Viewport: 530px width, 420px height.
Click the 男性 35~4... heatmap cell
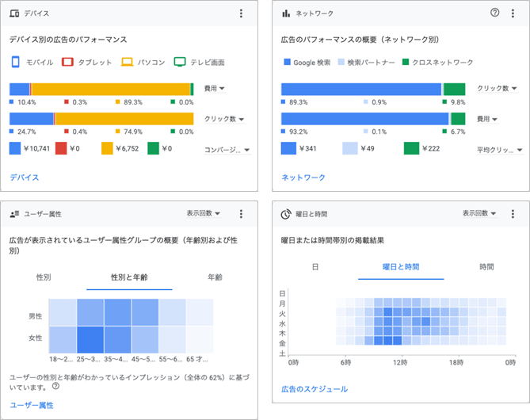tap(117, 312)
